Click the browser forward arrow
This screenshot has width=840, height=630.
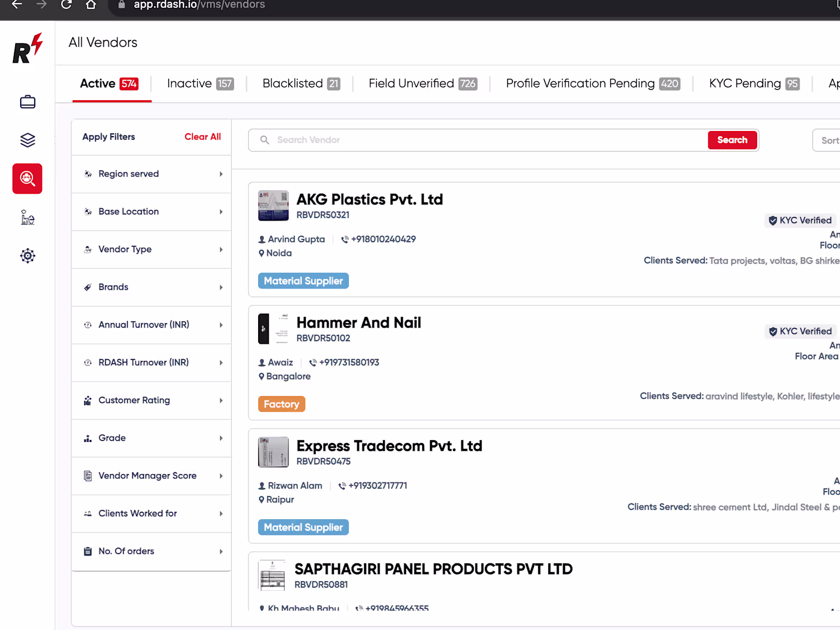pyautogui.click(x=41, y=4)
